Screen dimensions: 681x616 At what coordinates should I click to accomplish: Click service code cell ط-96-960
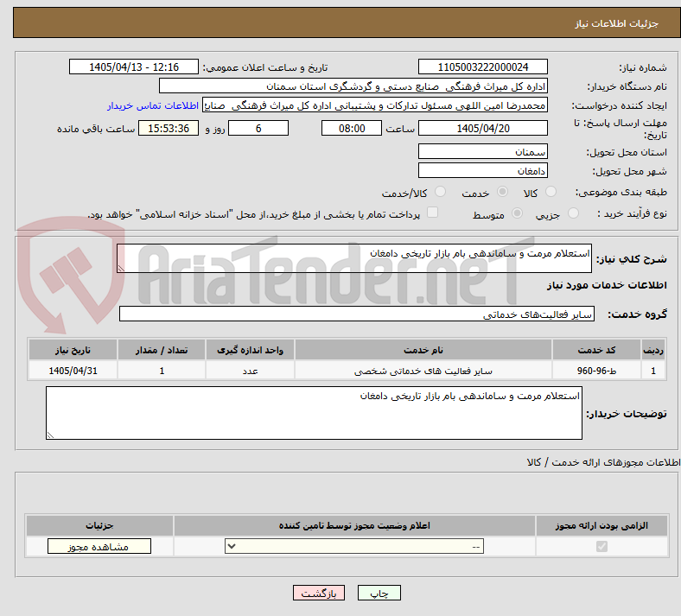597,371
